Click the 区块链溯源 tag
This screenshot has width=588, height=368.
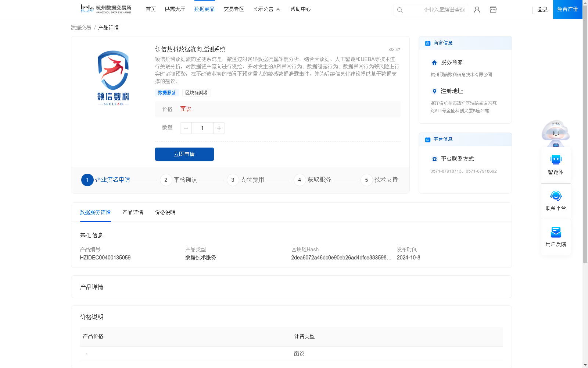click(x=196, y=93)
